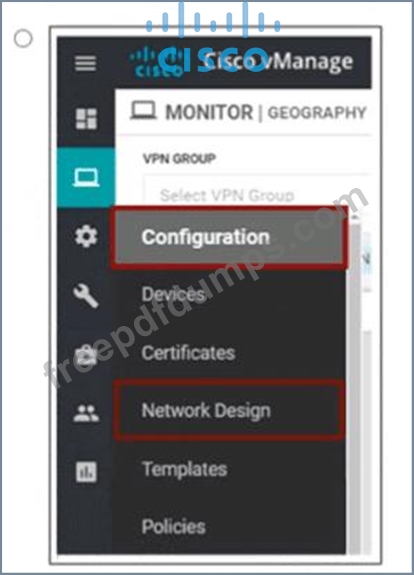Select the Monitor laptop icon in sidebar
This screenshot has width=414, height=575.
coord(86,177)
